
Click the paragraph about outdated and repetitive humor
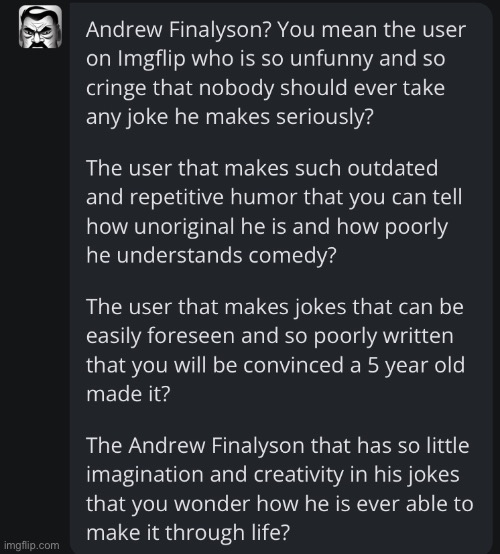tap(274, 211)
